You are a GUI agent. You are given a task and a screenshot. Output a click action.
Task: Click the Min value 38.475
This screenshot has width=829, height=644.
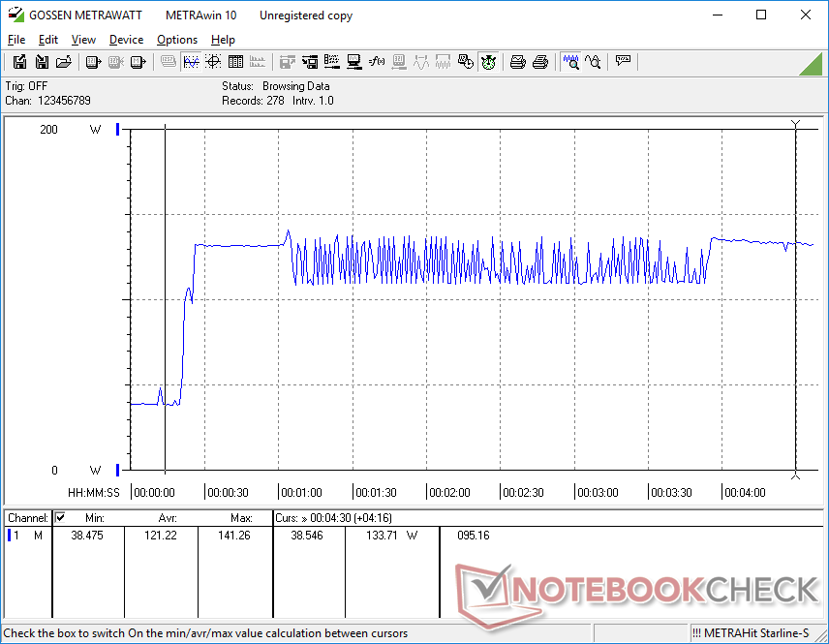coord(87,536)
